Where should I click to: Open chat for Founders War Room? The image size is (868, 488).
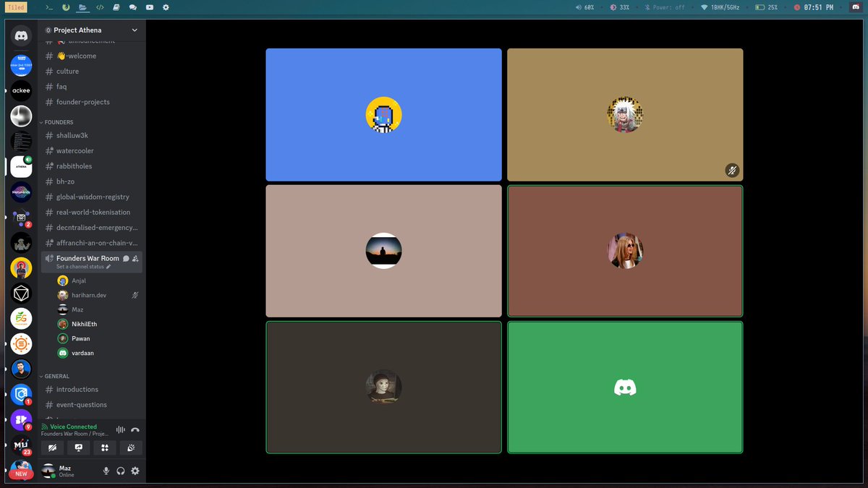pyautogui.click(x=126, y=258)
